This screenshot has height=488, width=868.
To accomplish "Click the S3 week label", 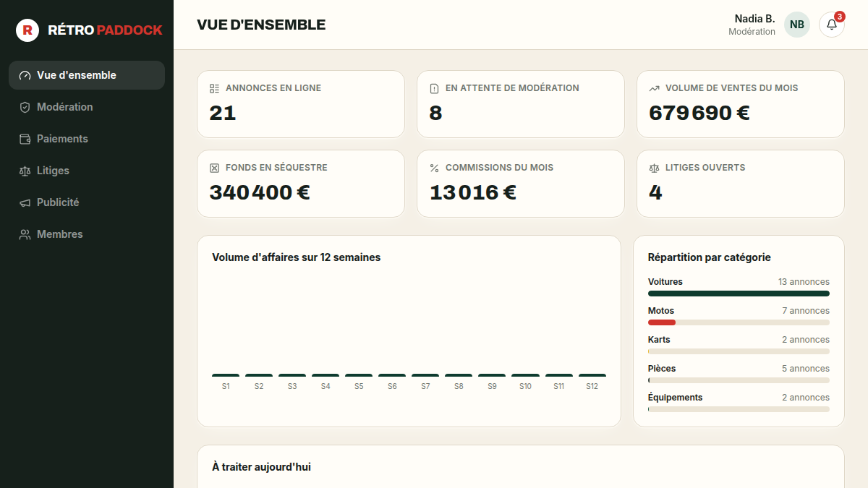I will pyautogui.click(x=292, y=387).
